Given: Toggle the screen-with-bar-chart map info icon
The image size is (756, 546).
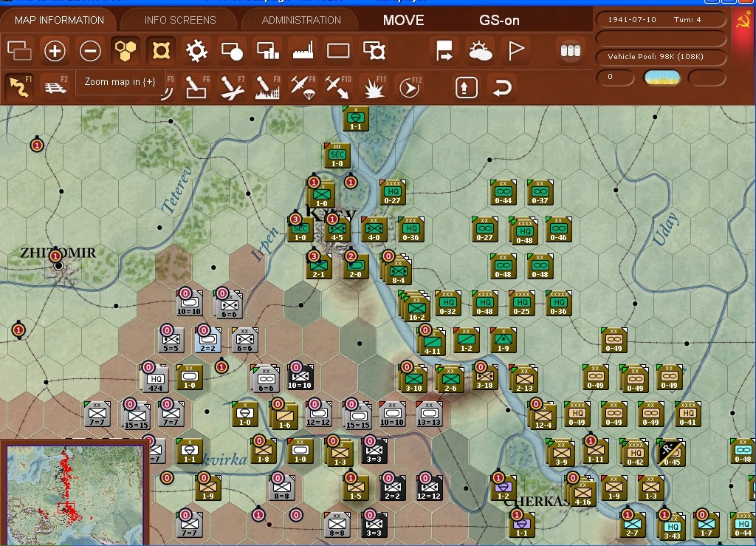Looking at the screenshot, I should point(267,50).
